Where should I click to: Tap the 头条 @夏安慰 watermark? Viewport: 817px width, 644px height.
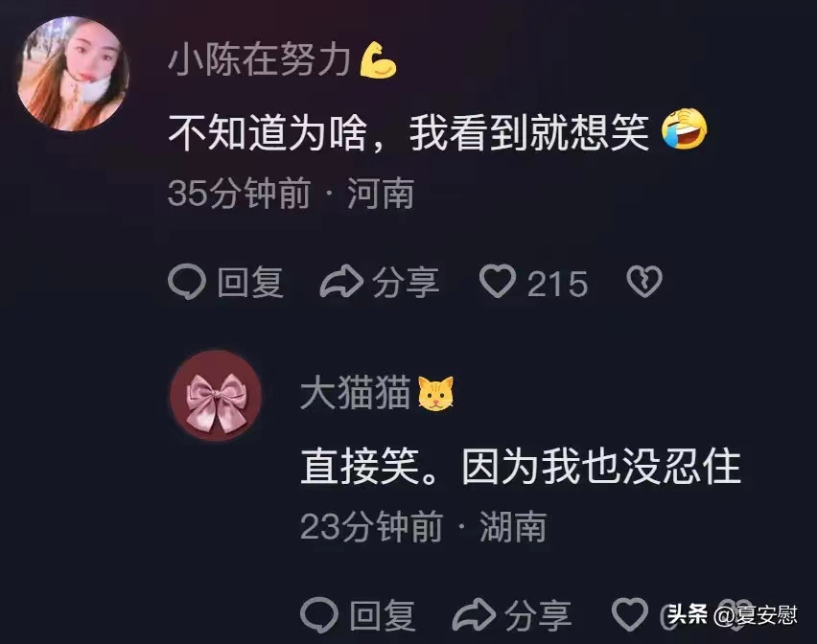coord(732,615)
